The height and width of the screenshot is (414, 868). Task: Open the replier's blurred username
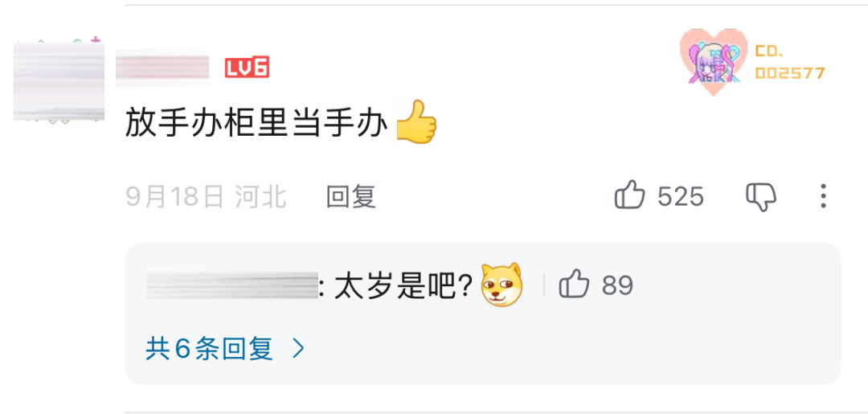232,285
